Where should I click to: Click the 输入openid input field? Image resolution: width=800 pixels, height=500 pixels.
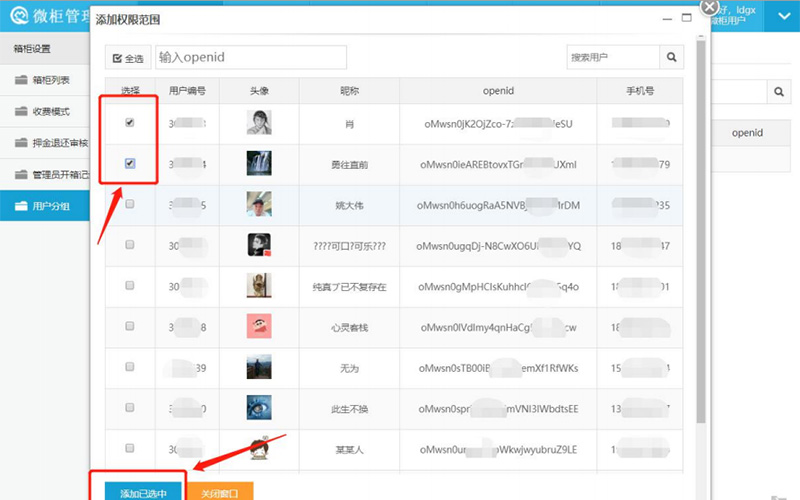point(250,58)
